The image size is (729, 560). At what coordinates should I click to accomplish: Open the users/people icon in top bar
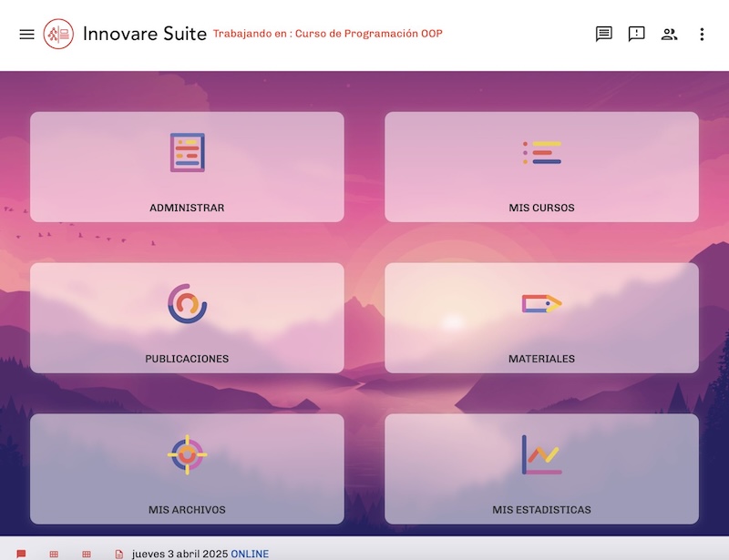[668, 34]
